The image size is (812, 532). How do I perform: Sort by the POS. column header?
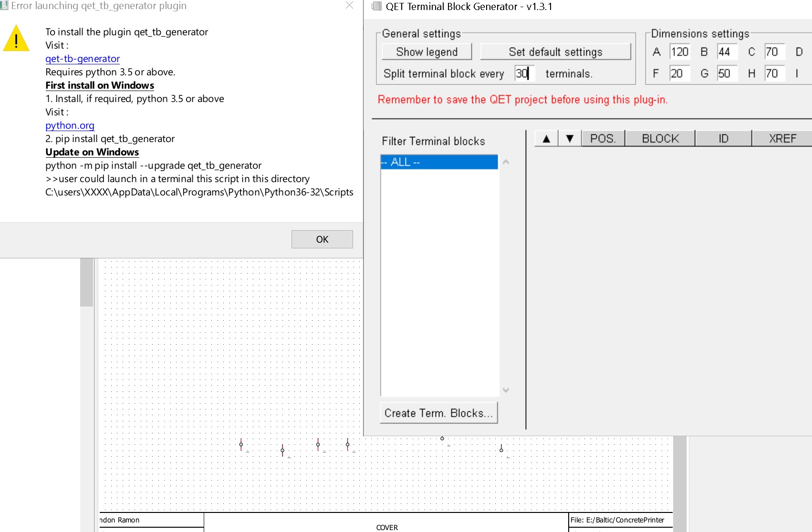point(603,139)
